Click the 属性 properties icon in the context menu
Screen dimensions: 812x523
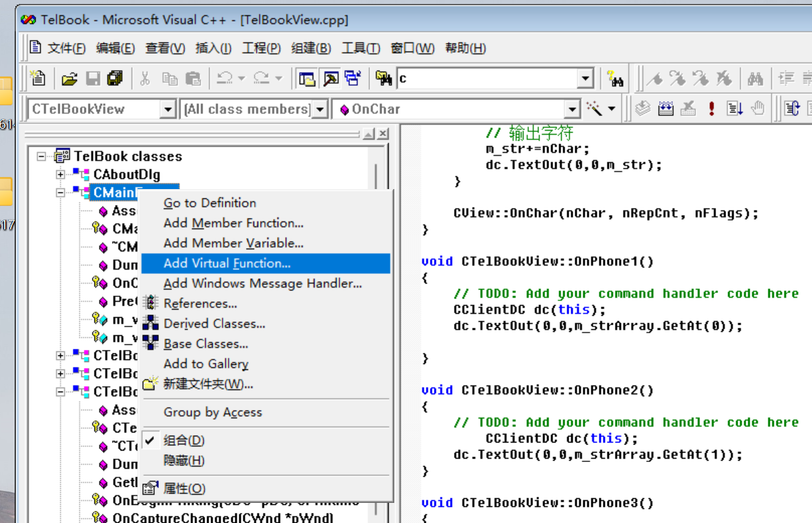click(x=150, y=488)
